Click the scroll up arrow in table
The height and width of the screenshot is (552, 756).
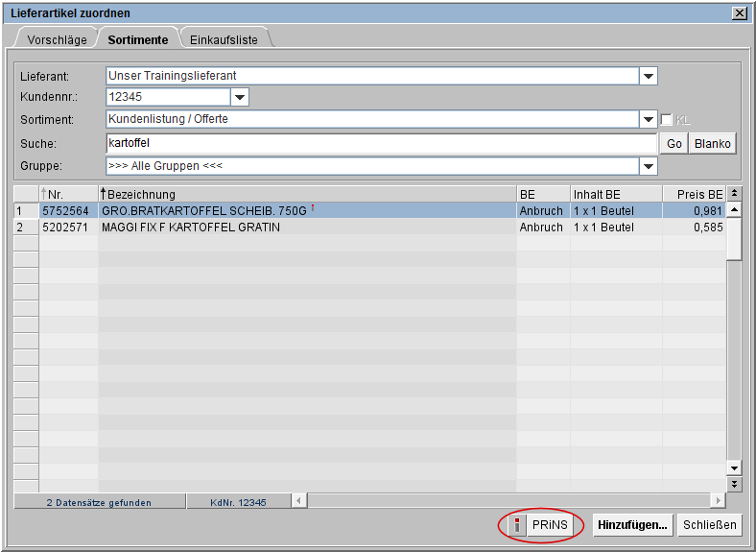[735, 209]
